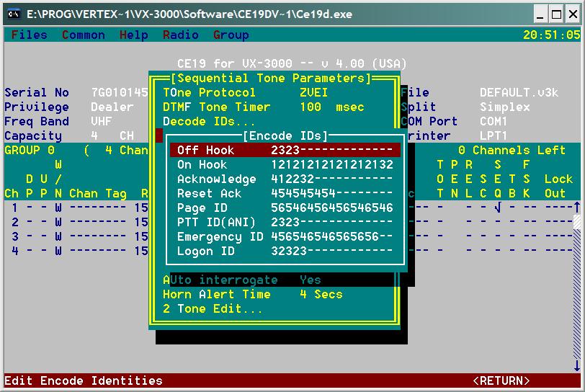Close the Ce19d.exe window
This screenshot has height=392, width=585.
(x=573, y=14)
